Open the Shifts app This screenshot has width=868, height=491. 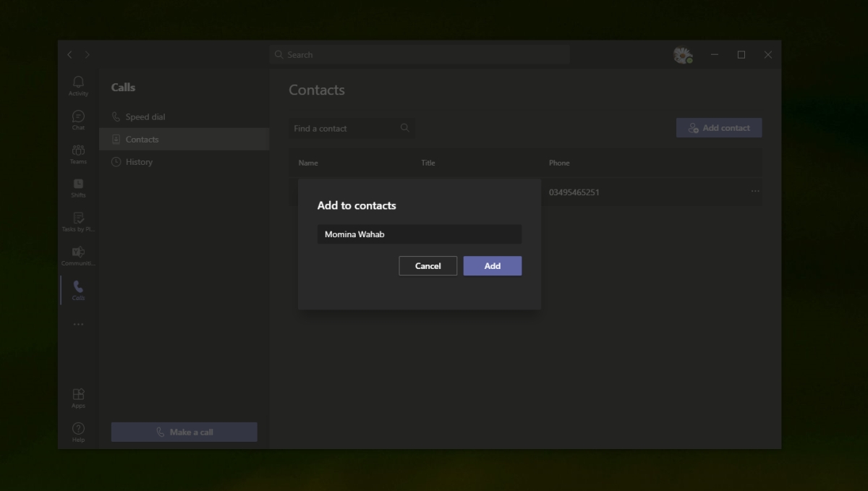78,188
